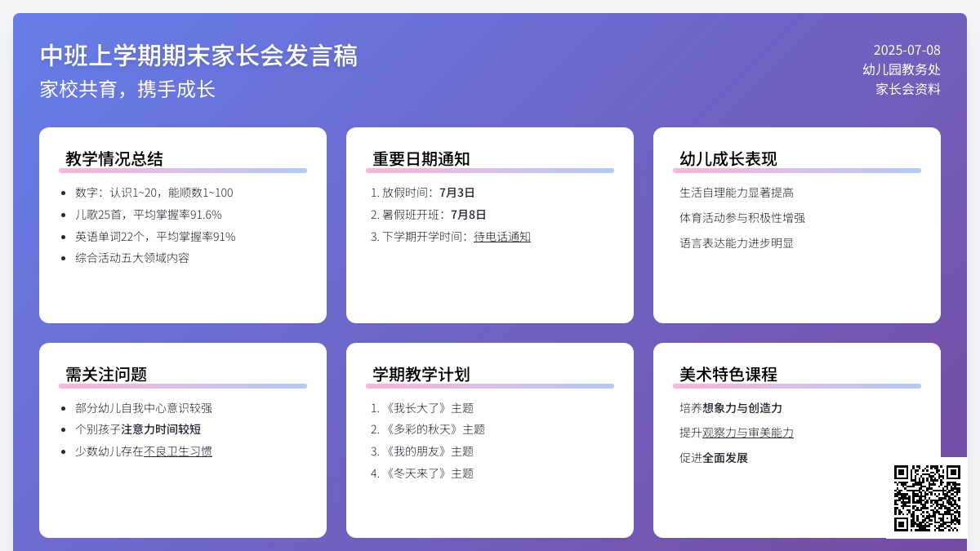Click the bold text 注意力时间较短
Image resolution: width=980 pixels, height=551 pixels.
(161, 429)
